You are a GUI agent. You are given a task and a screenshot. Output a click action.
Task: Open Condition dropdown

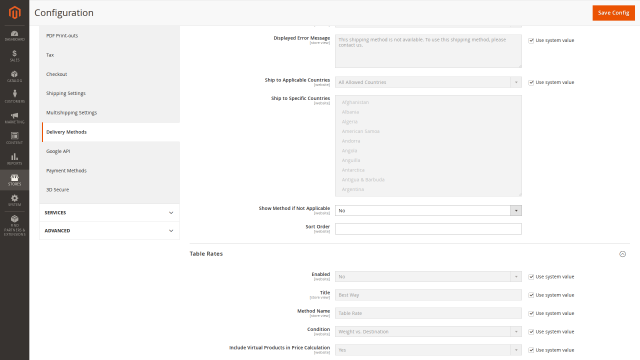428,332
